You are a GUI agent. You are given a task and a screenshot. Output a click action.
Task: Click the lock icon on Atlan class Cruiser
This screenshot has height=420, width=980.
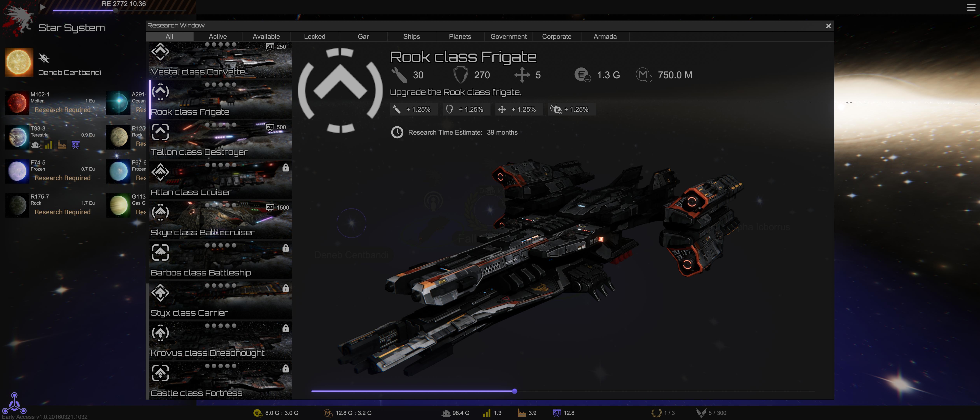pyautogui.click(x=286, y=167)
